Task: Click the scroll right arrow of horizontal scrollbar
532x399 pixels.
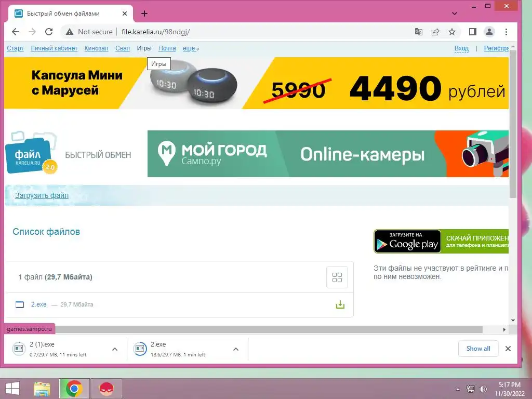Action: [504, 329]
